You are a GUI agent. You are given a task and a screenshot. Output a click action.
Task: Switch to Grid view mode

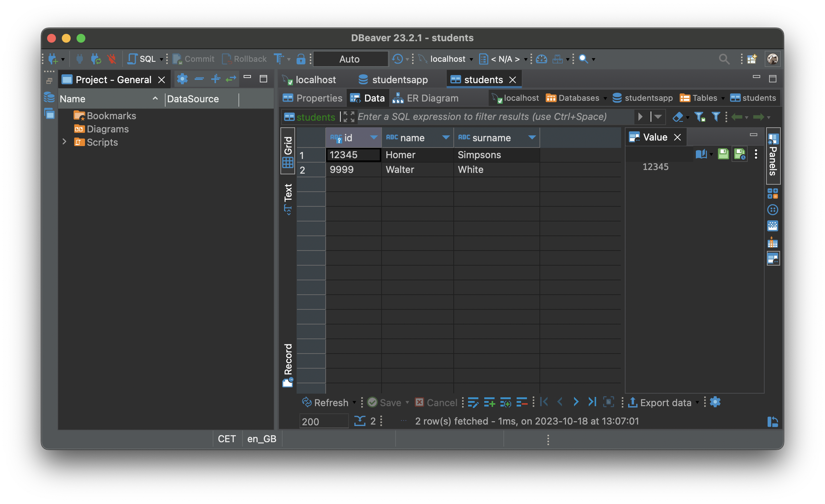(288, 151)
